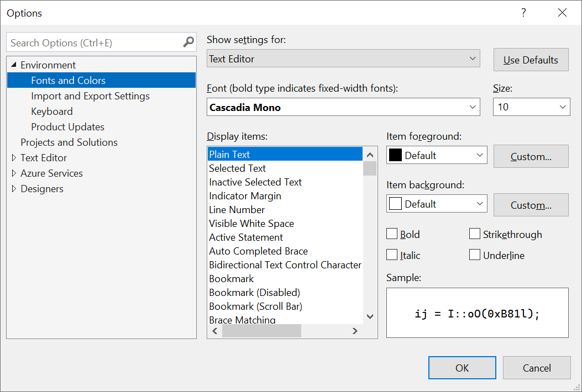Select Indicator Margin display item

click(x=285, y=196)
